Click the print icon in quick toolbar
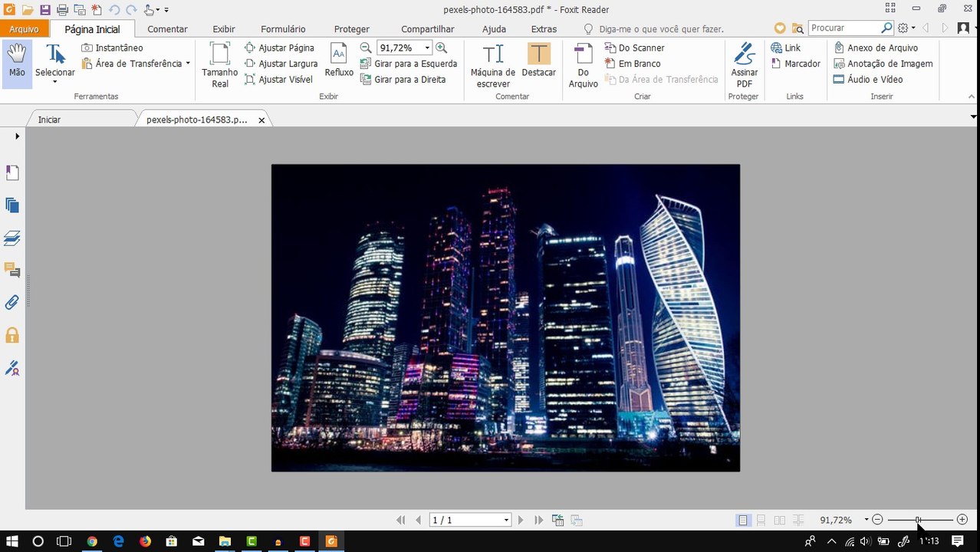Screen dimensions: 980x552 click(62, 10)
